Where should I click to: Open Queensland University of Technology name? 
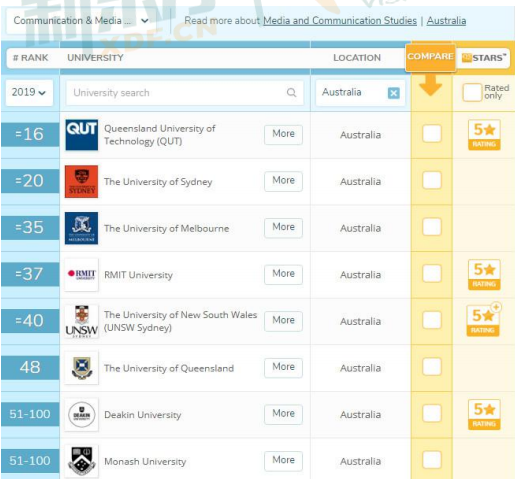pyautogui.click(x=160, y=135)
